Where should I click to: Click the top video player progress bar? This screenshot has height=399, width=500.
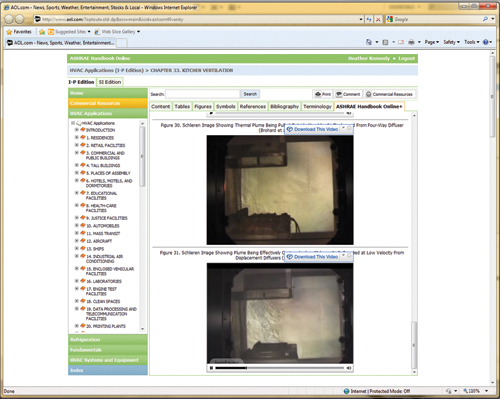click(279, 113)
